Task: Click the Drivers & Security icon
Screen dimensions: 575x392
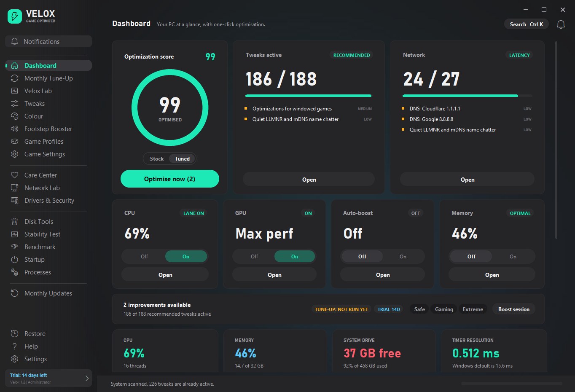Action: pyautogui.click(x=14, y=201)
